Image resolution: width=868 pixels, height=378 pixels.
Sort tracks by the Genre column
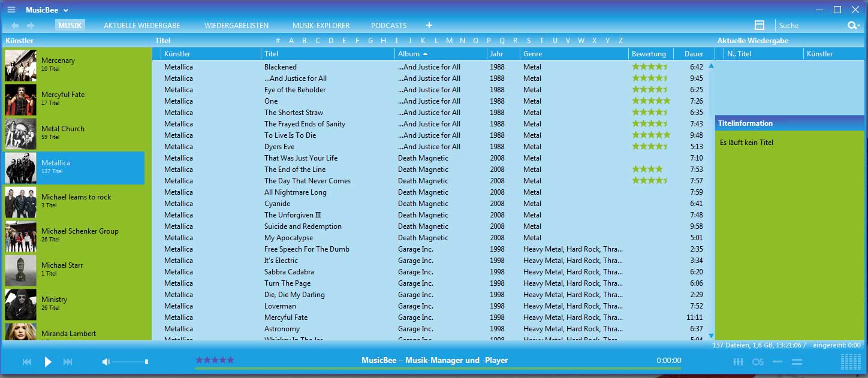(574, 54)
